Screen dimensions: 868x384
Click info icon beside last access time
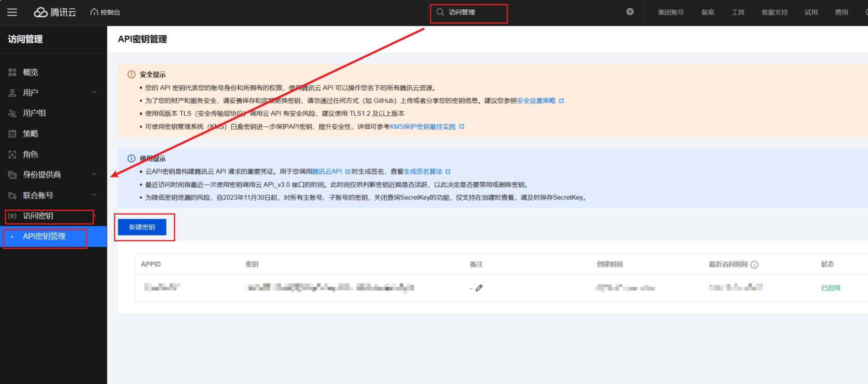pos(754,265)
